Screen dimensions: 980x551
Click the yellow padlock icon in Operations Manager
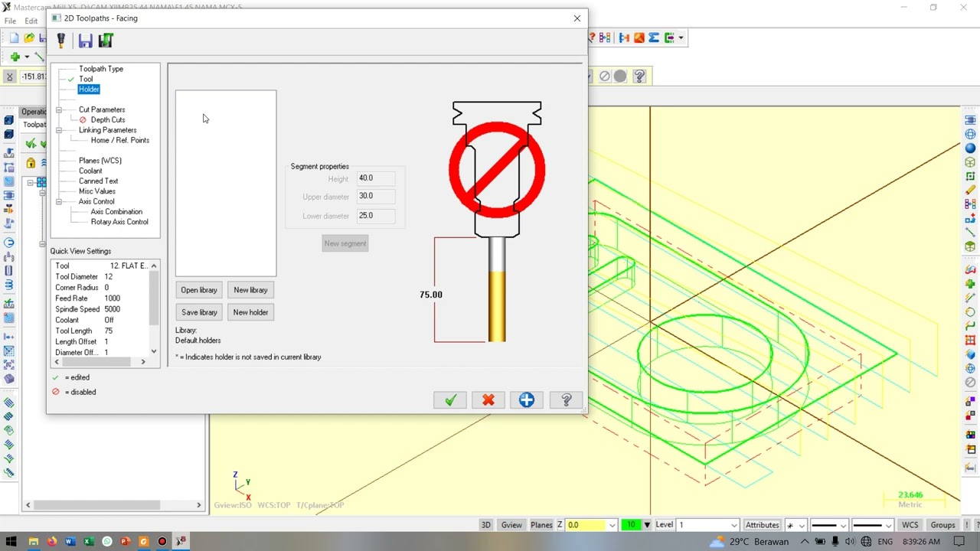pyautogui.click(x=31, y=162)
